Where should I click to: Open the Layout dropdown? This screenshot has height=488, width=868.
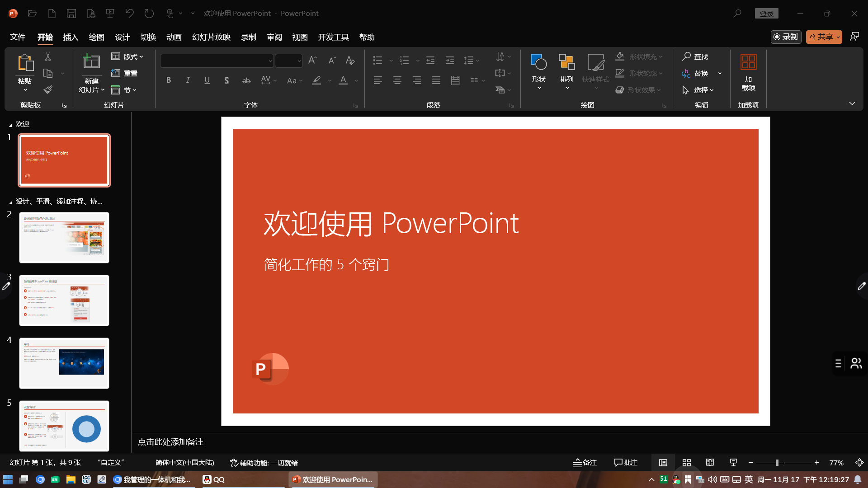pyautogui.click(x=127, y=56)
